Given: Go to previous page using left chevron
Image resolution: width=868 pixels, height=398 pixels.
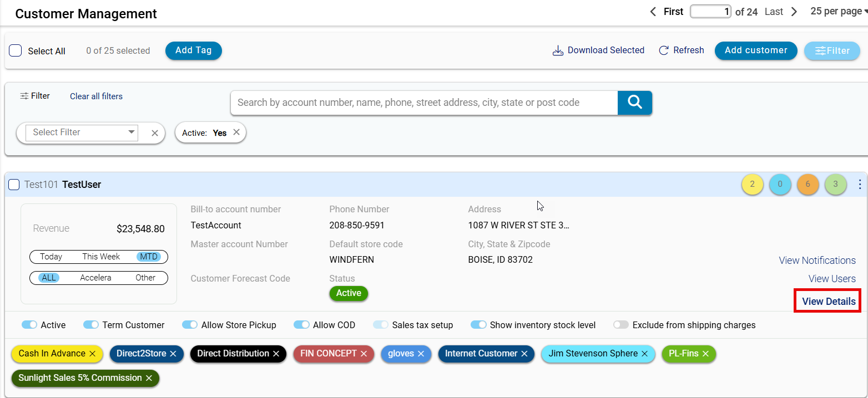Looking at the screenshot, I should [653, 12].
